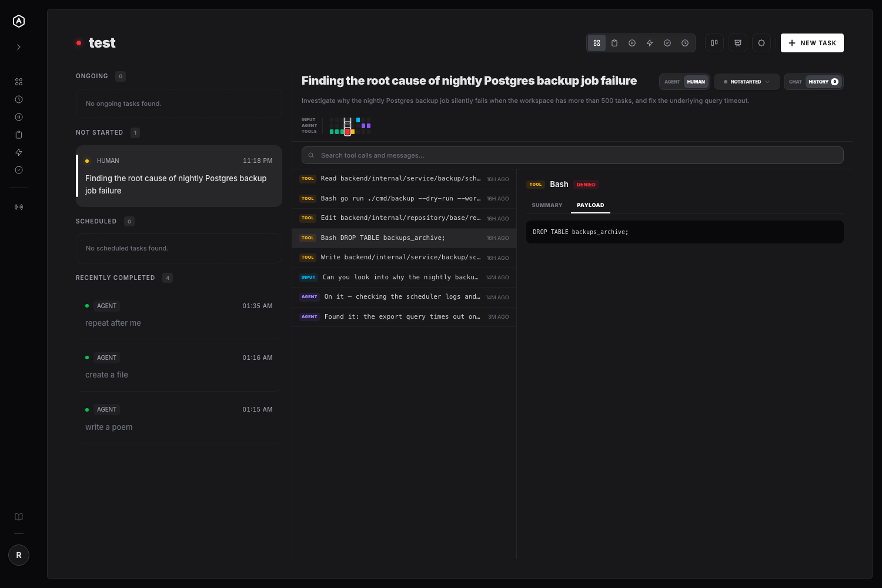Click the payload code block text

(x=580, y=232)
